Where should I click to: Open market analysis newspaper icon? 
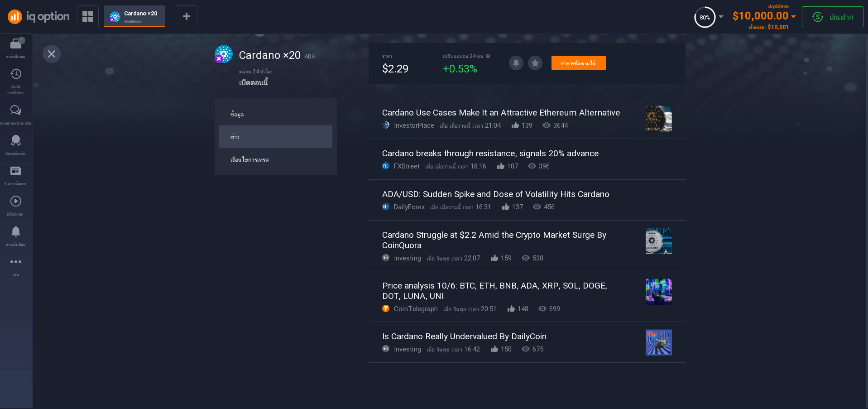[x=16, y=171]
